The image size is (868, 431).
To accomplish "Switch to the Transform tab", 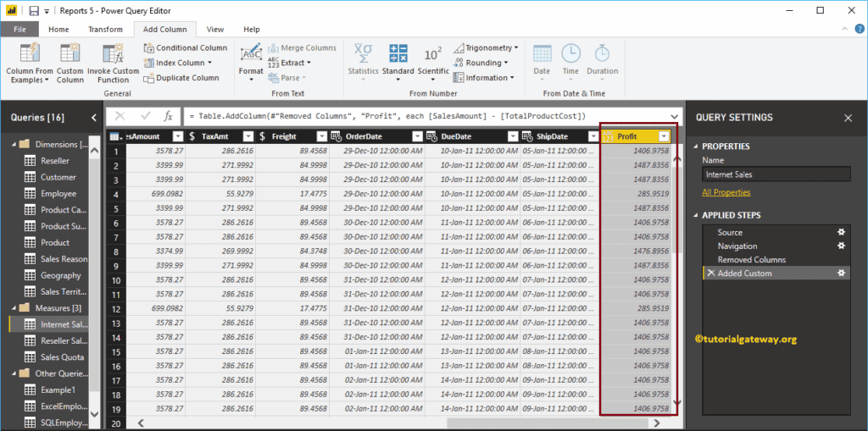I will pos(105,29).
